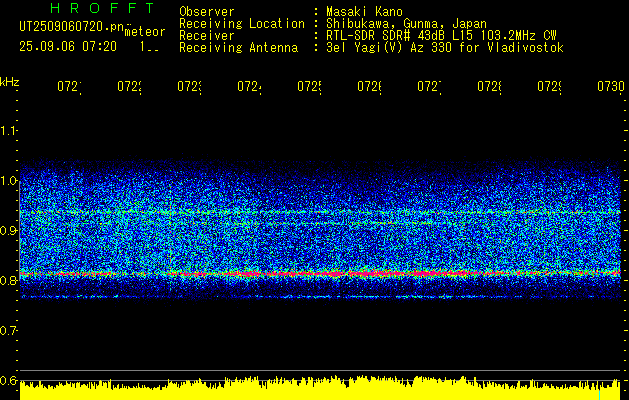Click the 0727 time marker
Screen dimensions: 629x400
pos(429,87)
